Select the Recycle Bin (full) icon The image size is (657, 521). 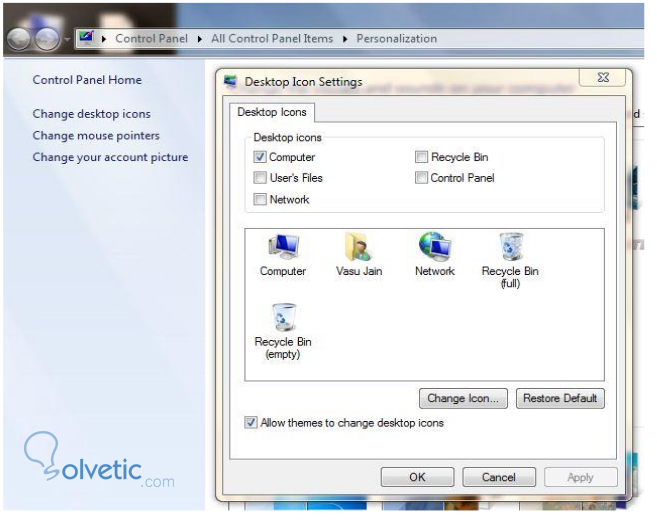tap(510, 260)
